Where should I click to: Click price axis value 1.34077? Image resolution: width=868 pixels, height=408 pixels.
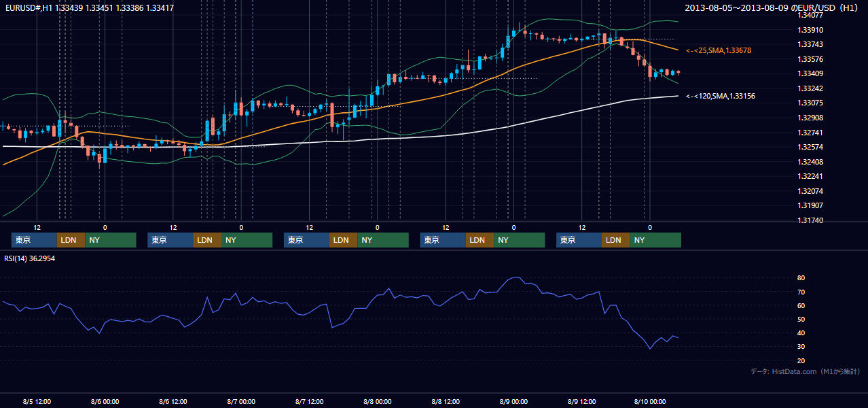click(x=810, y=15)
